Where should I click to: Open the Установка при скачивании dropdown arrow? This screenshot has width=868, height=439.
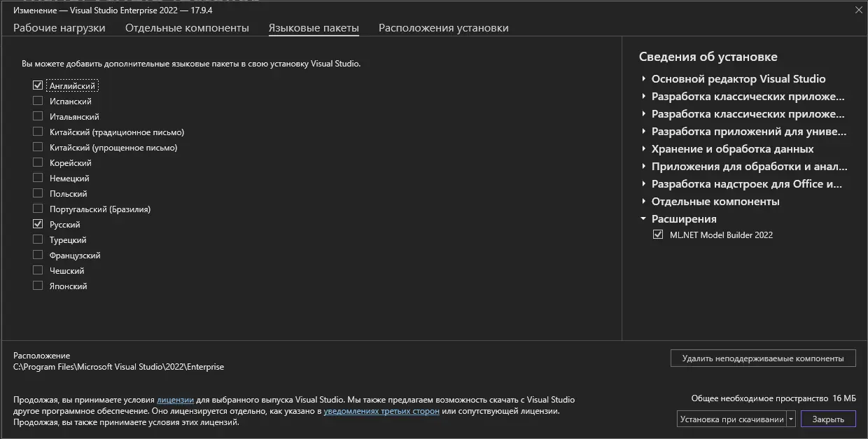tap(791, 419)
